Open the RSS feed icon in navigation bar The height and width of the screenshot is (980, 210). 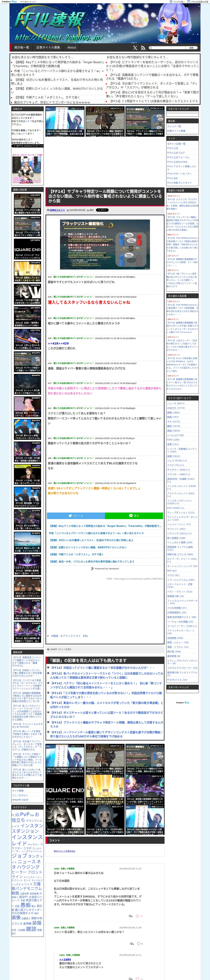point(143,48)
